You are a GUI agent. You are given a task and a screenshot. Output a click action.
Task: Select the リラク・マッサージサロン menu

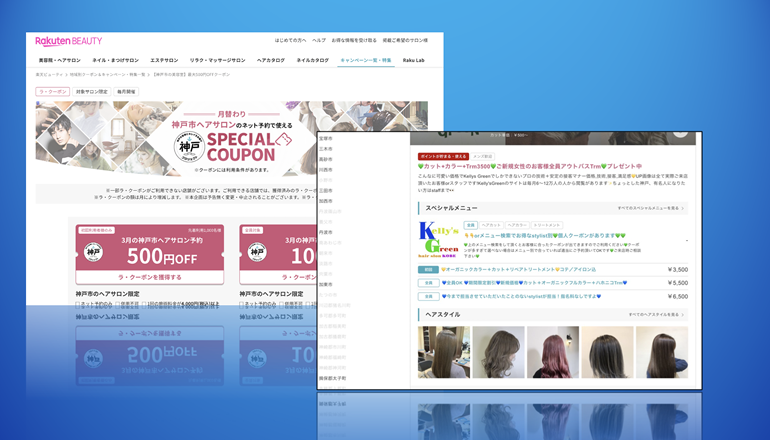(x=218, y=60)
